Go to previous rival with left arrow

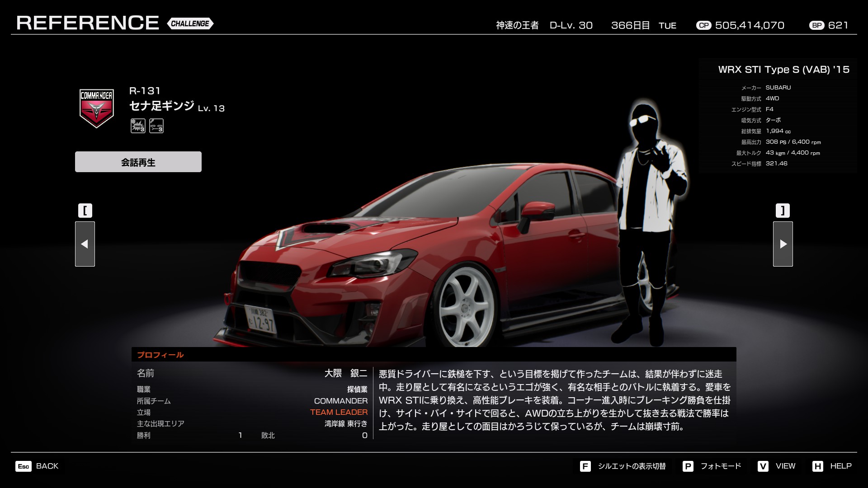[85, 244]
